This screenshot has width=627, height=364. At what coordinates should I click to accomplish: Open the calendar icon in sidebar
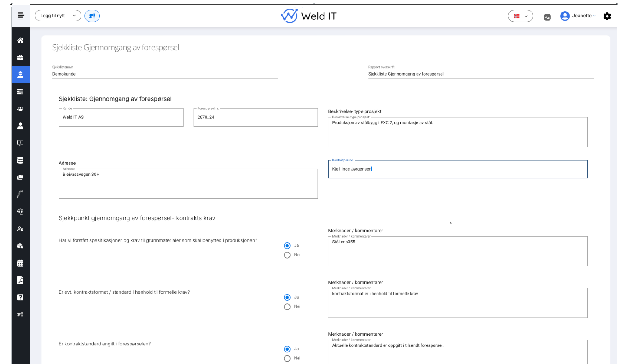(20, 263)
